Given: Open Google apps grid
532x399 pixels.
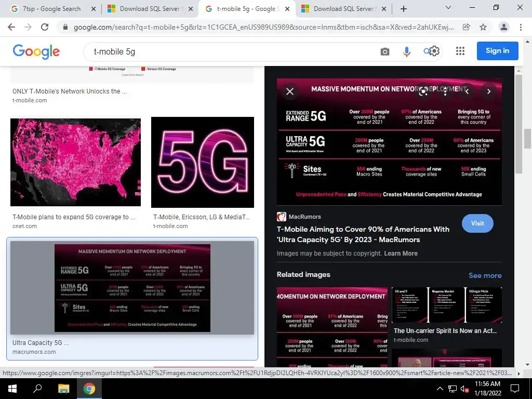Looking at the screenshot, I should [460, 51].
